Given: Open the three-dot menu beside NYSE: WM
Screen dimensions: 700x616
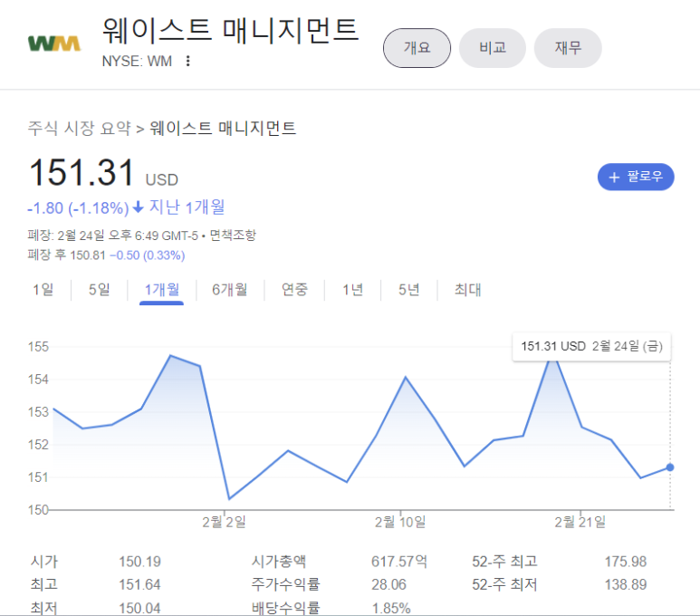Looking at the screenshot, I should coord(188,61).
